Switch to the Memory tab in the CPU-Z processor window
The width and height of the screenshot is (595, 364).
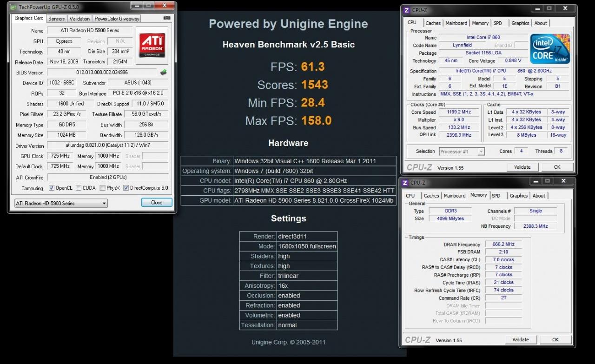tap(480, 23)
